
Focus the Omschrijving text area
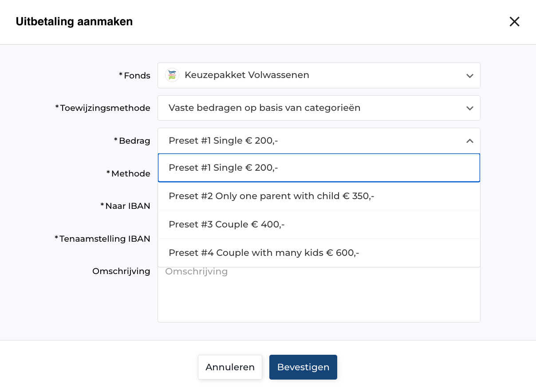pyautogui.click(x=319, y=294)
